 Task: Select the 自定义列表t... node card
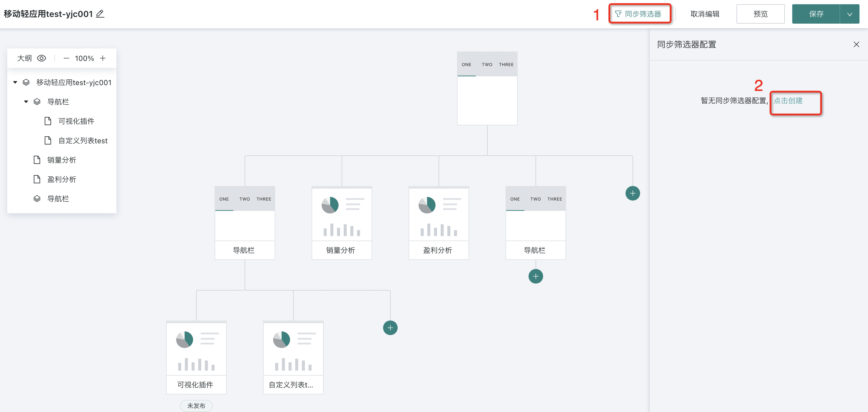pos(293,357)
